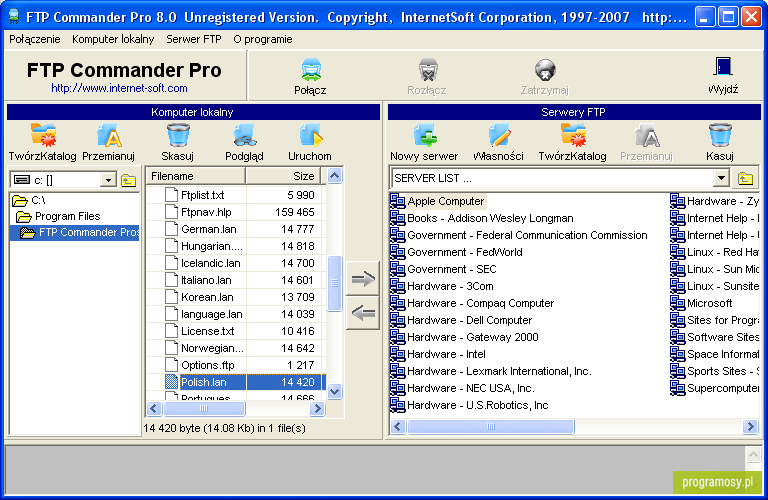
Task: Expand the SERVER LIST dropdown arrow
Action: [x=721, y=178]
